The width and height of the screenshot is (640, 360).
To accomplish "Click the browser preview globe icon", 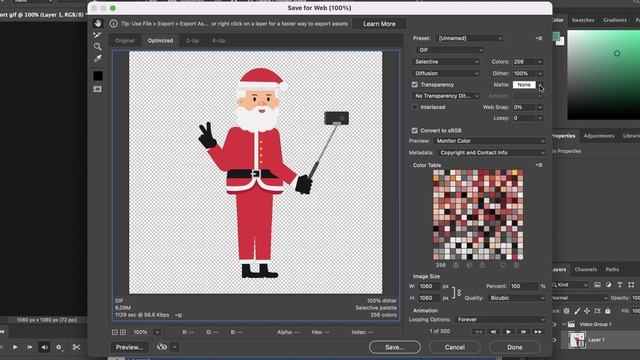I will click(x=162, y=347).
